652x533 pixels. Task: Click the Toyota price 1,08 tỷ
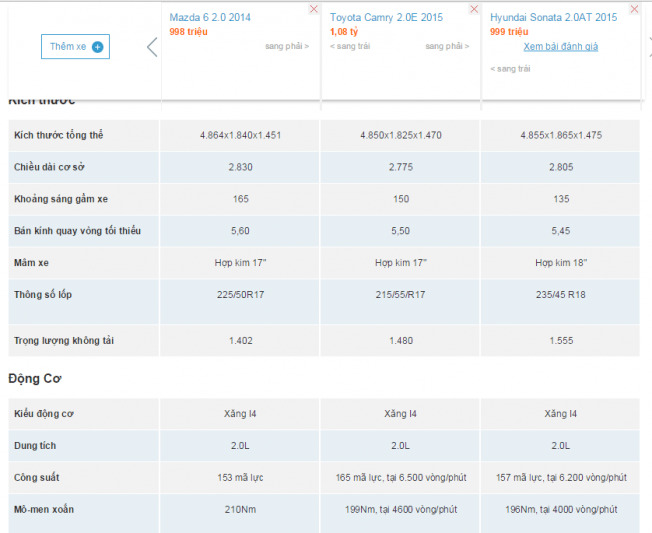344,32
